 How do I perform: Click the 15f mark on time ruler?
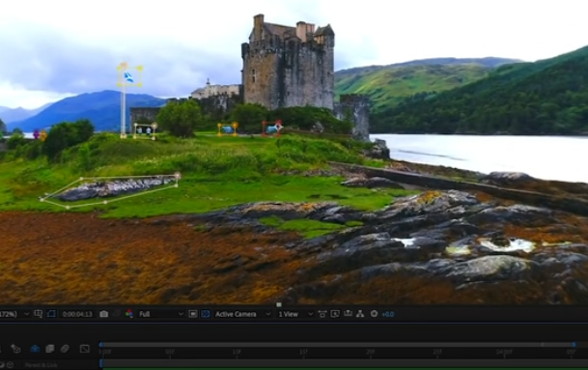point(303,352)
